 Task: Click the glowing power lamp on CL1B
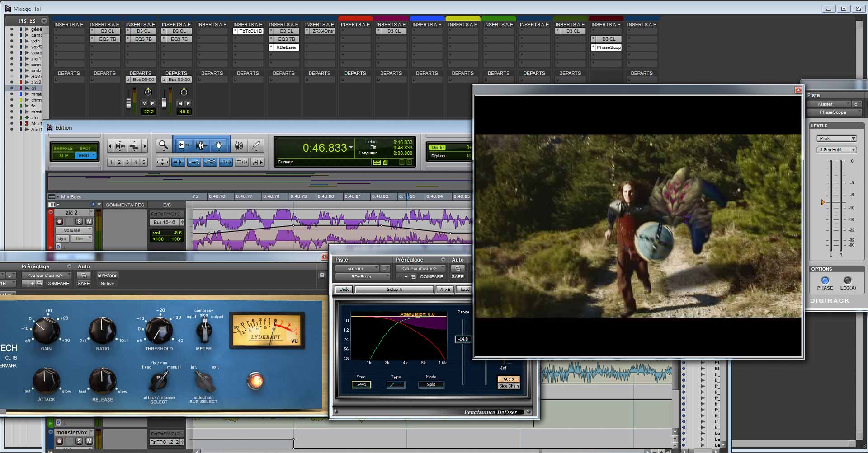click(255, 381)
